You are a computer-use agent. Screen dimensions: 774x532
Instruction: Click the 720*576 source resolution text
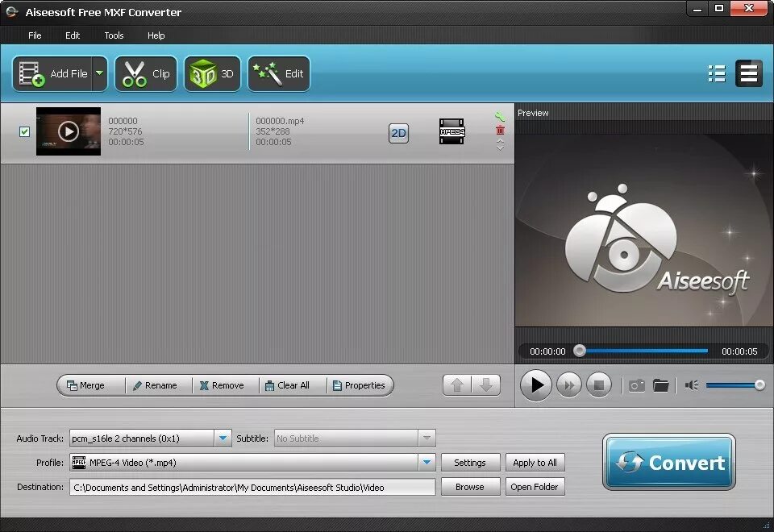pyautogui.click(x=125, y=131)
